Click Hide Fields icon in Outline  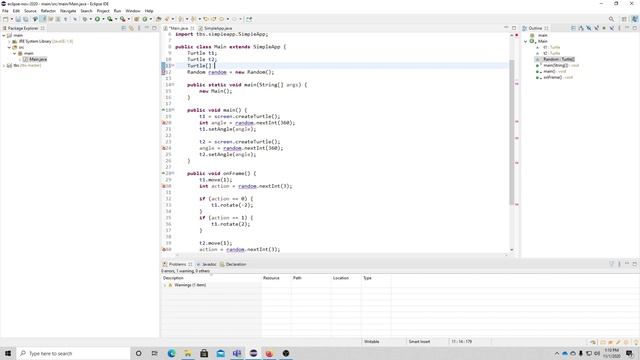589,28
